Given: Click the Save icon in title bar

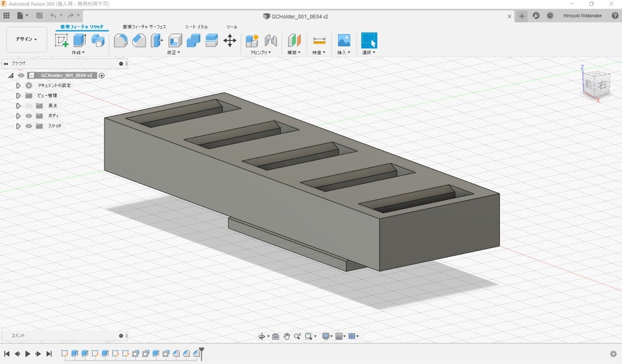Looking at the screenshot, I should click(39, 16).
